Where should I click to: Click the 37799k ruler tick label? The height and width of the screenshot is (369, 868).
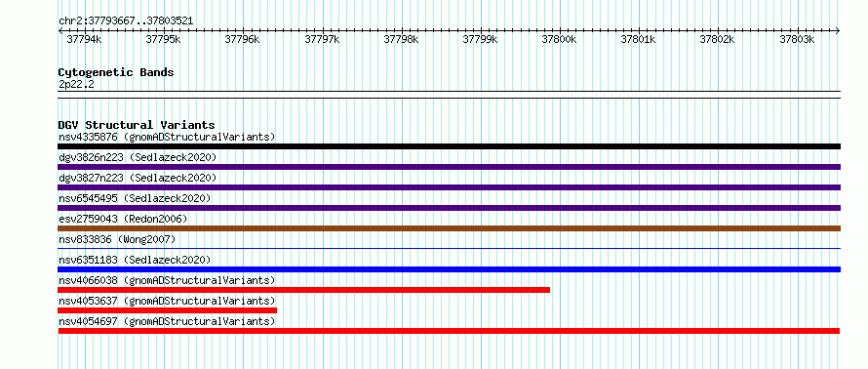[481, 39]
